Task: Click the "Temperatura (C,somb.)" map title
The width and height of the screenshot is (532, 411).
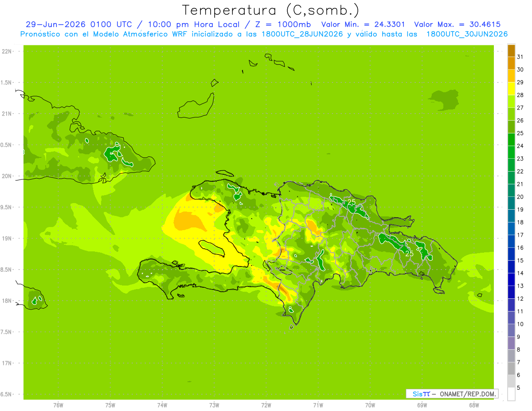Action: click(271, 10)
